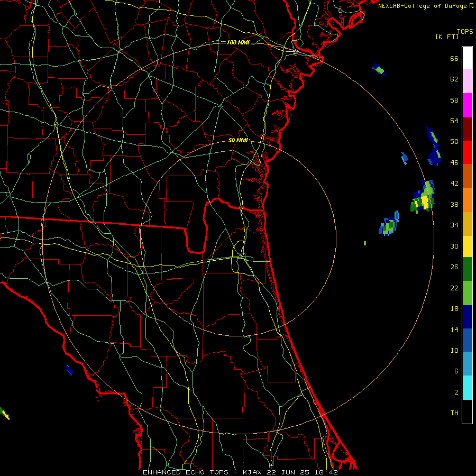Click the [K FT] units label
Image resolution: width=476 pixels, height=476 pixels.
[x=447, y=36]
